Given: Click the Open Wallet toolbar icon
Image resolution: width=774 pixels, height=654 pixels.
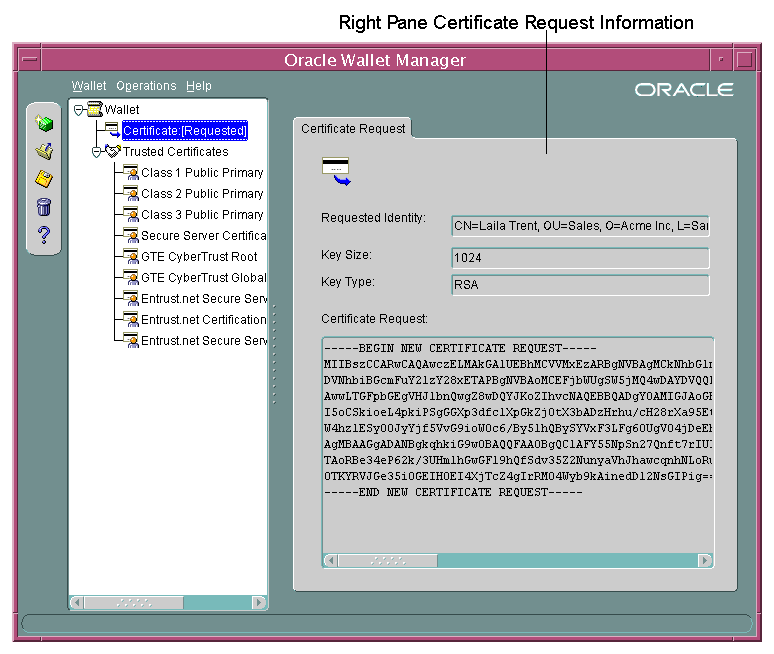Looking at the screenshot, I should coord(43,151).
